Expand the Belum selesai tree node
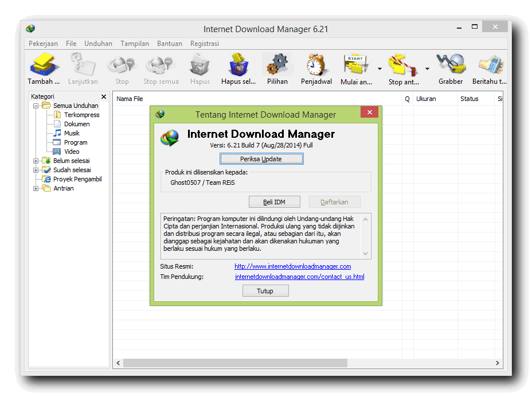Viewport: 532px width, 396px height. [x=36, y=161]
